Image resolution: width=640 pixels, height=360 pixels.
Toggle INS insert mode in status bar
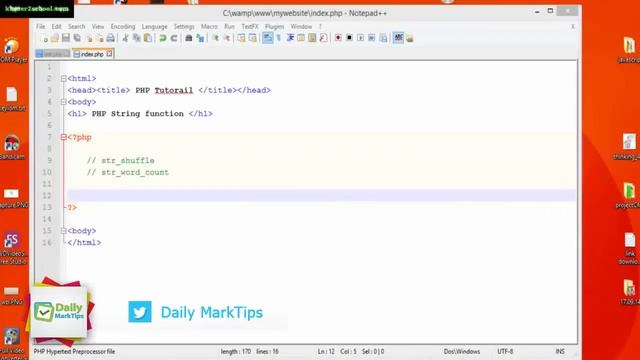560,351
